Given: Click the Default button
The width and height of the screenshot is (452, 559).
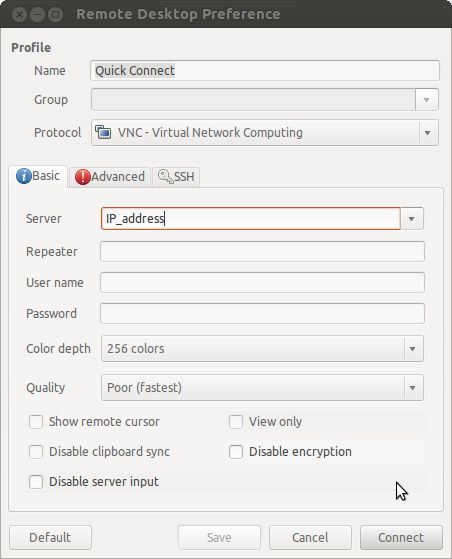Looking at the screenshot, I should click(x=50, y=537).
